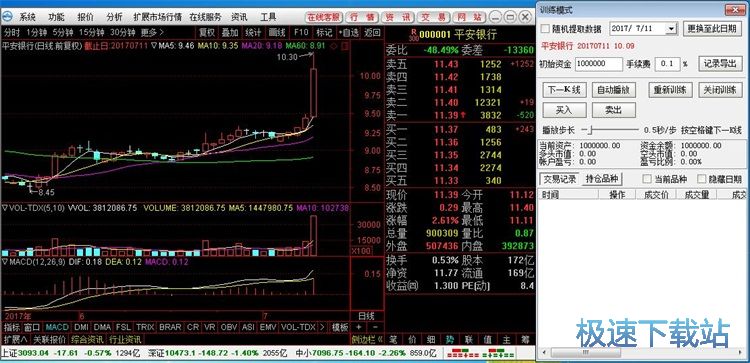Open the 行业资讯 tab
The height and width of the screenshot is (363, 750).
(125, 340)
